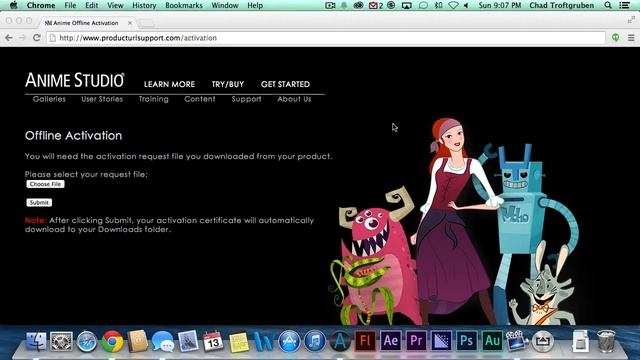Visit the Training section
Viewport: 640px width, 360px height.
153,99
